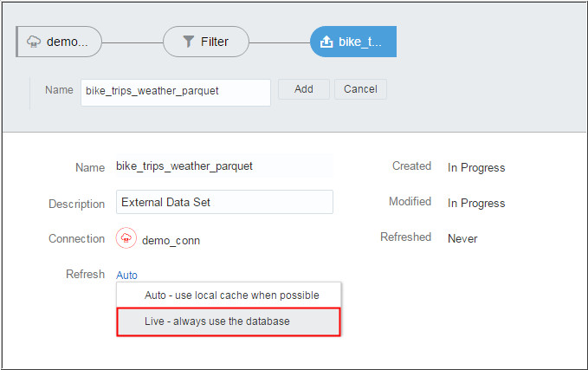Click the Description field with External Data Set
588x370 pixels.
[x=224, y=202]
